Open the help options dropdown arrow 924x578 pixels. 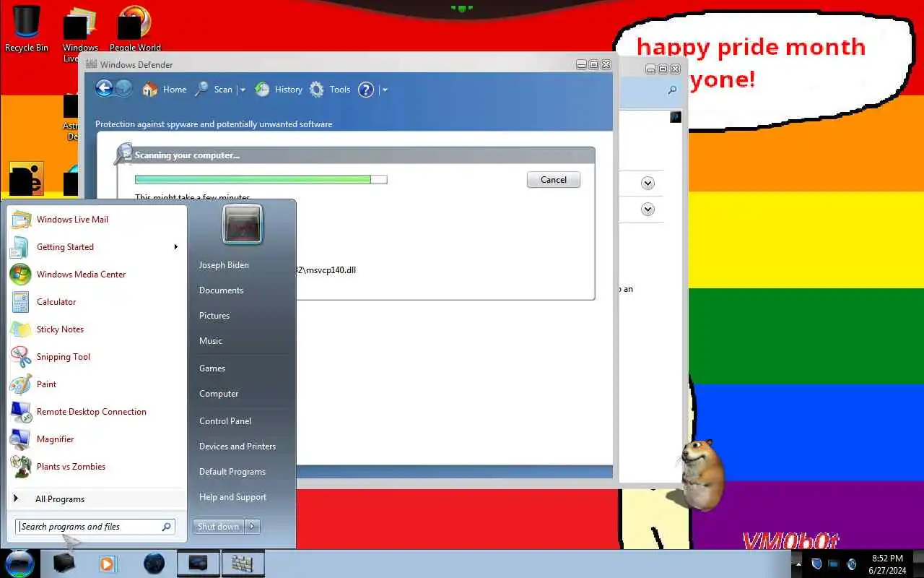(x=385, y=90)
